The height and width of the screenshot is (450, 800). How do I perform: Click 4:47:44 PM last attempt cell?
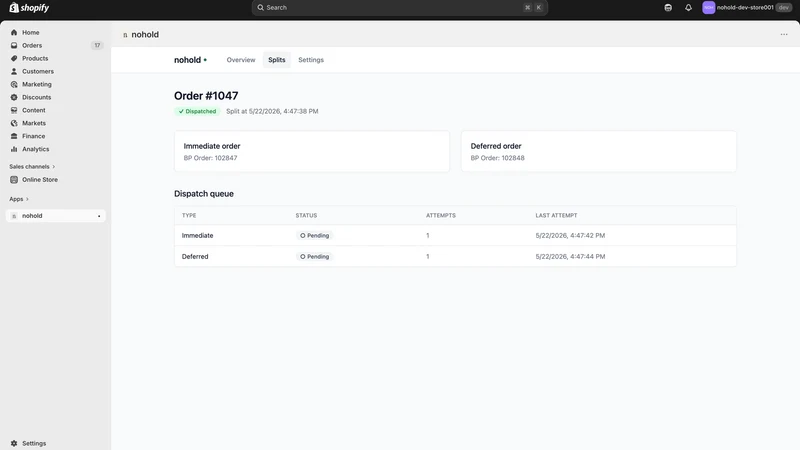pyautogui.click(x=570, y=257)
